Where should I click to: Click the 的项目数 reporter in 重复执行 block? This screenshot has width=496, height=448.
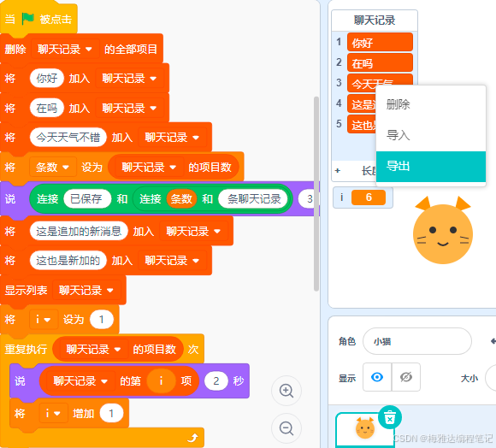pyautogui.click(x=118, y=350)
